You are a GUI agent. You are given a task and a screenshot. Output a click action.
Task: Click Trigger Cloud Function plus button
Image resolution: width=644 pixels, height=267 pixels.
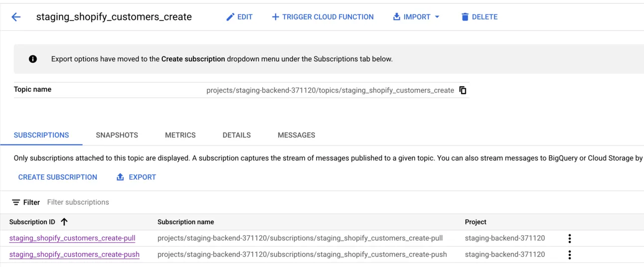tap(322, 17)
